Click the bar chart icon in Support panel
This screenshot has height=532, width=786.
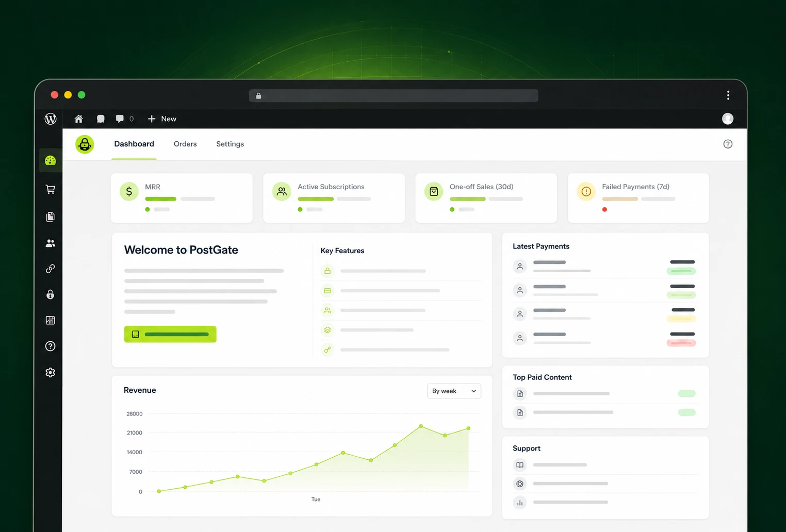tap(520, 503)
